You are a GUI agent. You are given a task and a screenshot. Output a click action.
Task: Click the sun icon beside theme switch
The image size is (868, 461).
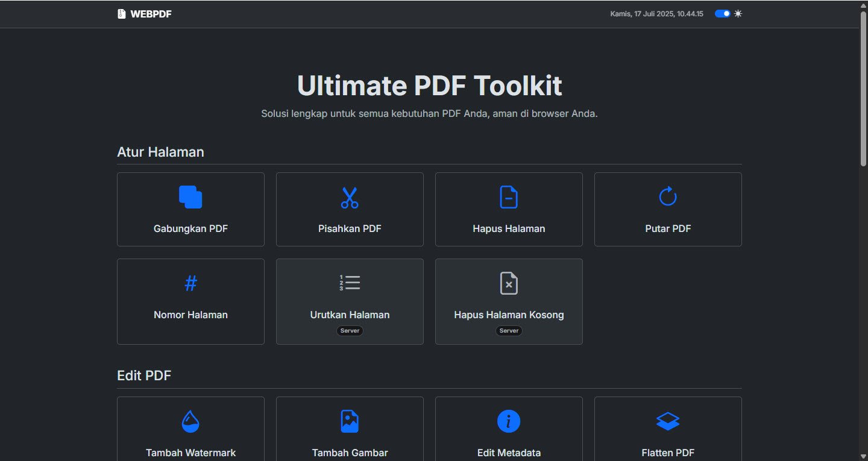click(738, 13)
